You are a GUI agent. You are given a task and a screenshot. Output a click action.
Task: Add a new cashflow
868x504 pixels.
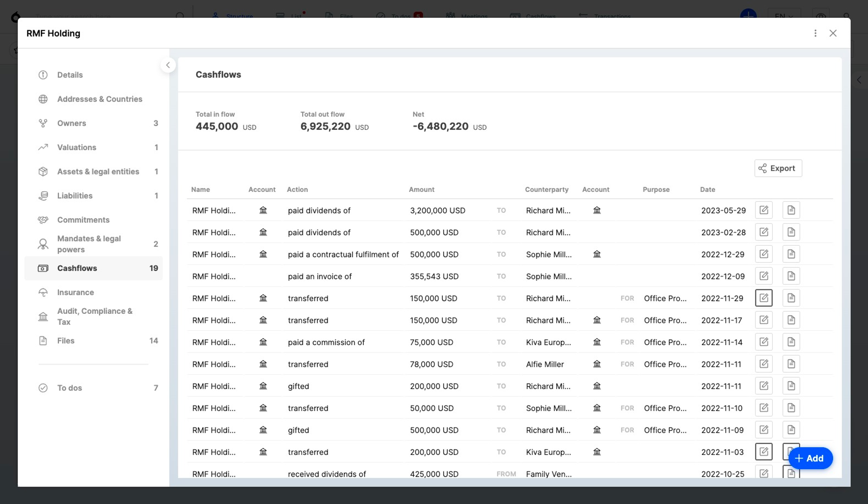(x=810, y=458)
